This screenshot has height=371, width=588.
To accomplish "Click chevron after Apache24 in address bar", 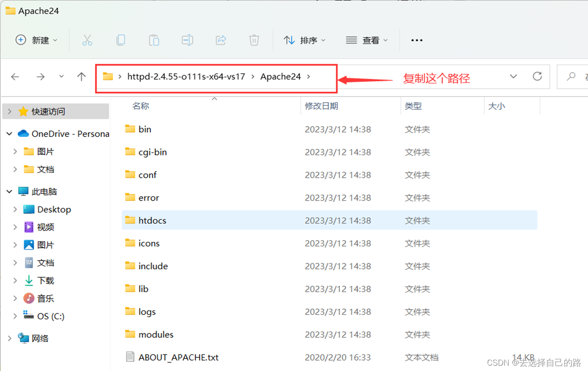I will coord(308,77).
